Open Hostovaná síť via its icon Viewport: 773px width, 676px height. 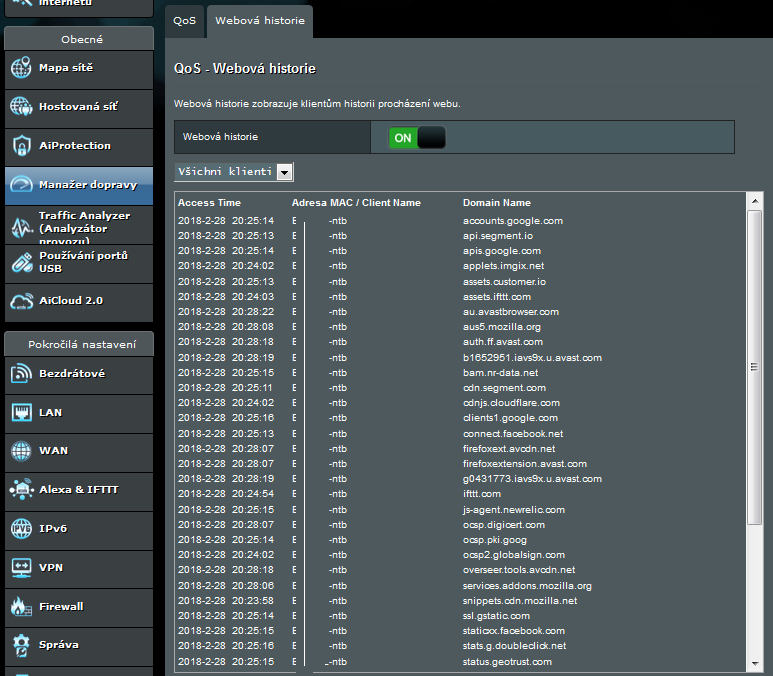(22, 107)
